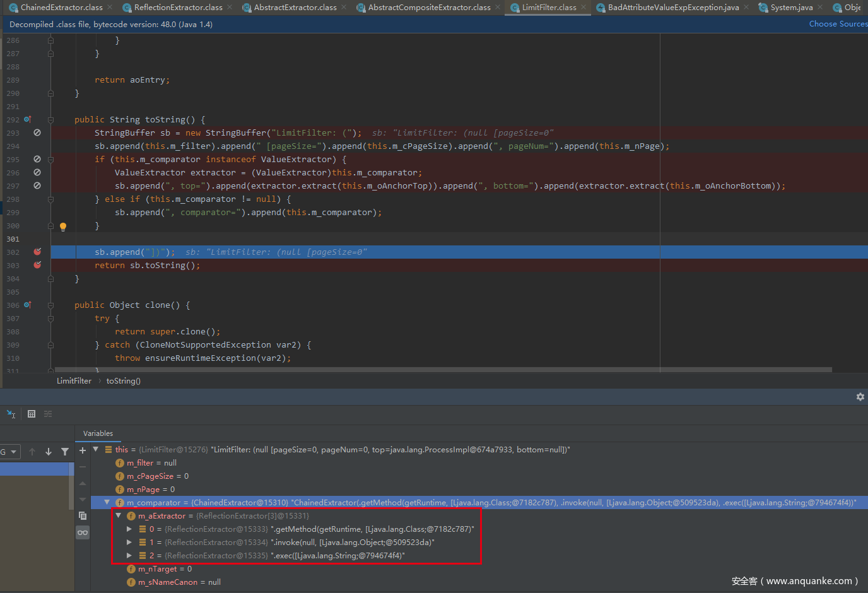Image resolution: width=868 pixels, height=593 pixels.
Task: Open the BadAttributeValueExpException.java tab
Action: point(672,8)
